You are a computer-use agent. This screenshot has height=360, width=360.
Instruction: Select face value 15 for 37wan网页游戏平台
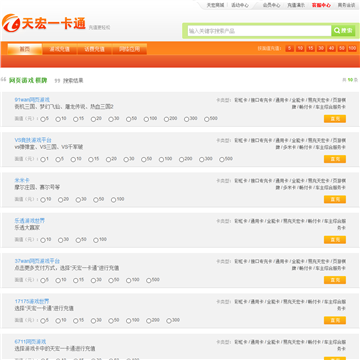[x=76, y=281]
